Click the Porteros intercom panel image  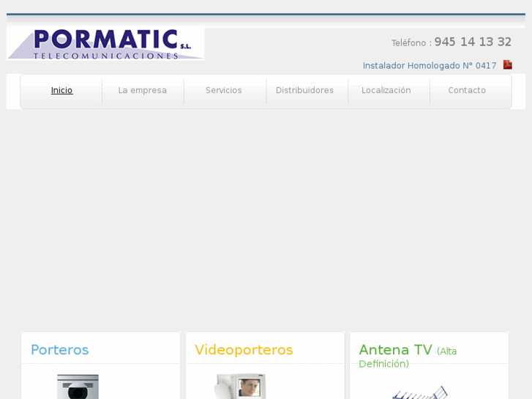[x=78, y=387]
